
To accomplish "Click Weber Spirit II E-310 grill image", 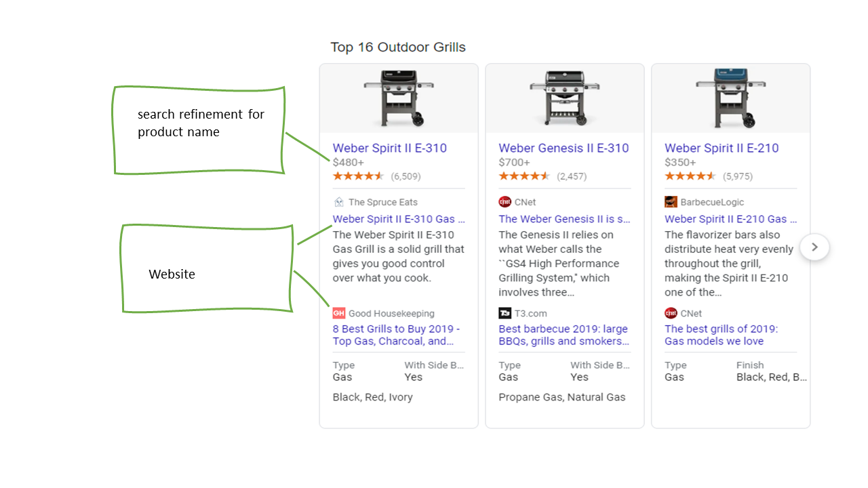I will (x=399, y=98).
